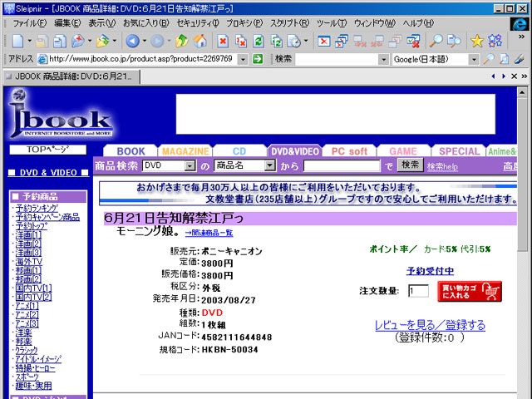
Task: Click the find-in-page icon beside the magnifier
Action: coord(454,41)
